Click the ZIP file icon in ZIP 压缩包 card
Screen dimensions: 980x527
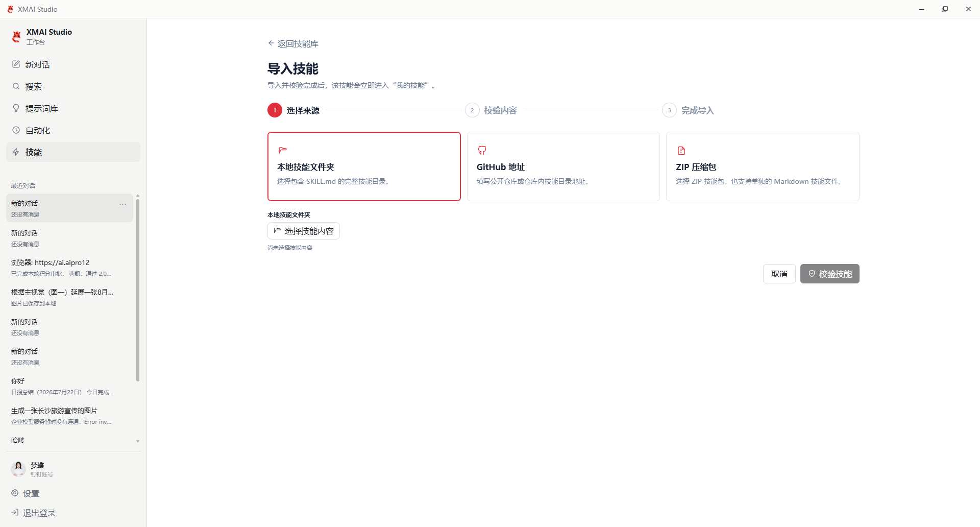tap(681, 150)
